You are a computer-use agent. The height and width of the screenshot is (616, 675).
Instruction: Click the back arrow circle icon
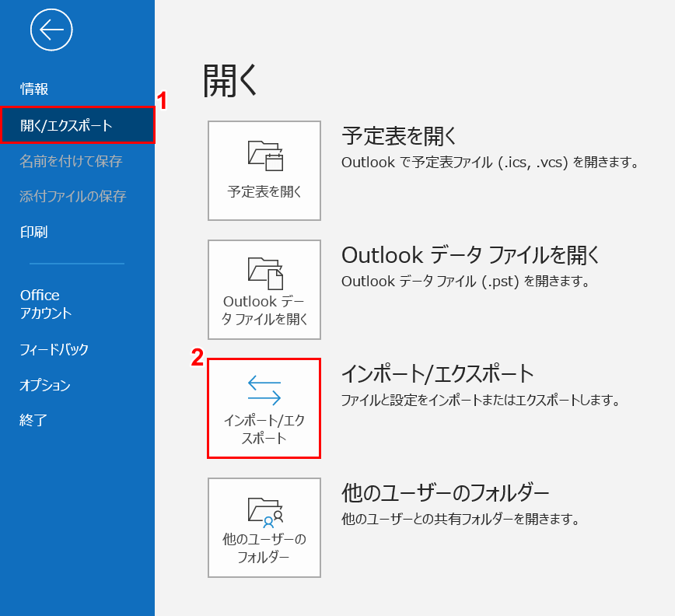[51, 30]
